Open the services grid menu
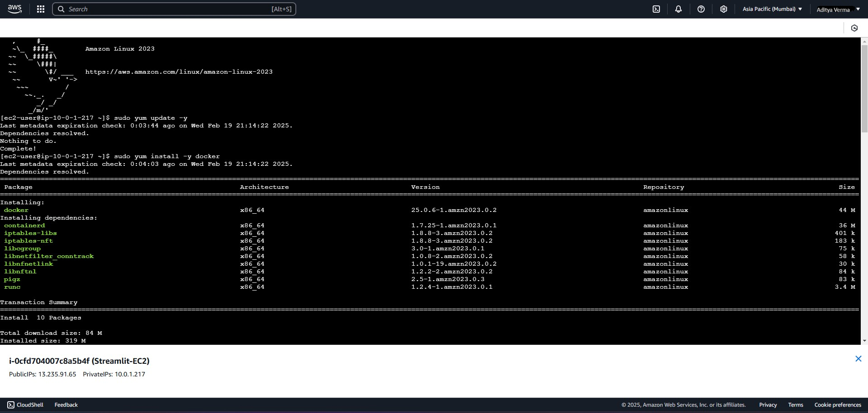 click(x=41, y=9)
